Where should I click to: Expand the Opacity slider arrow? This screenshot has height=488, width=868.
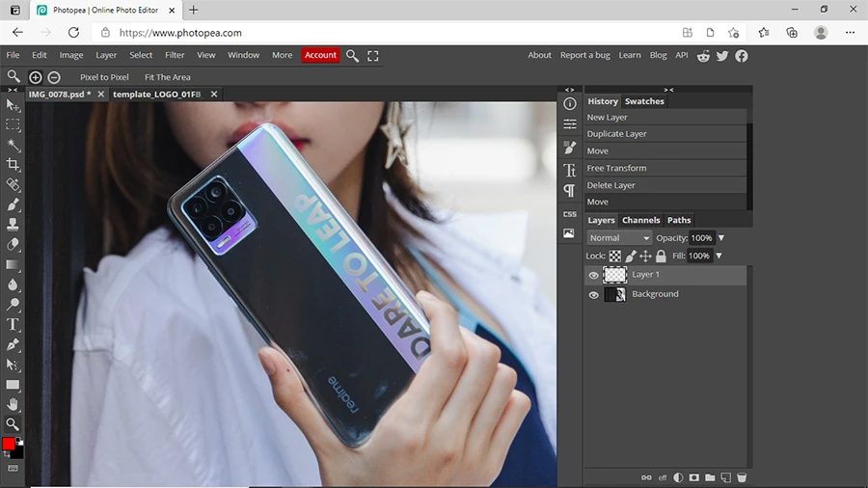pyautogui.click(x=720, y=238)
